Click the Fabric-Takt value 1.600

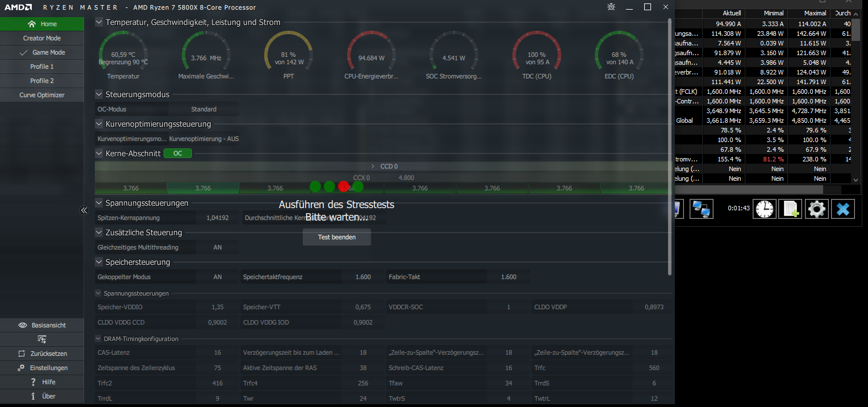pos(508,277)
